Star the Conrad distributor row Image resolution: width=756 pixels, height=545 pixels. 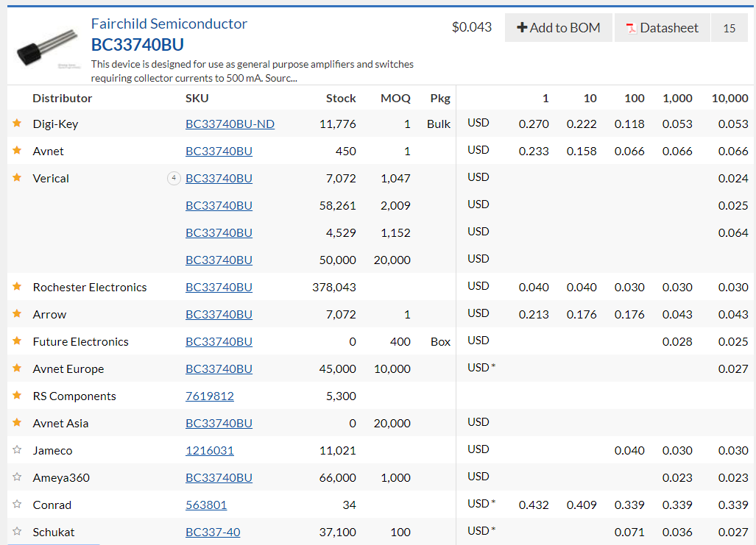(17, 505)
